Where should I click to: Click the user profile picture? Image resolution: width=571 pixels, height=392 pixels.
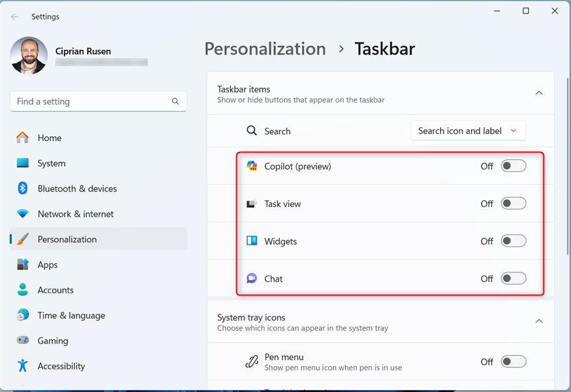[x=29, y=55]
